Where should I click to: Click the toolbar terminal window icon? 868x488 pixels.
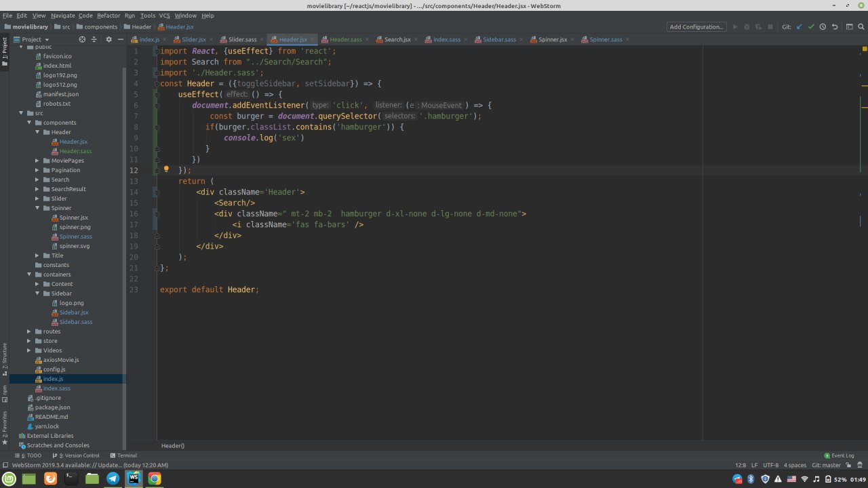[848, 27]
